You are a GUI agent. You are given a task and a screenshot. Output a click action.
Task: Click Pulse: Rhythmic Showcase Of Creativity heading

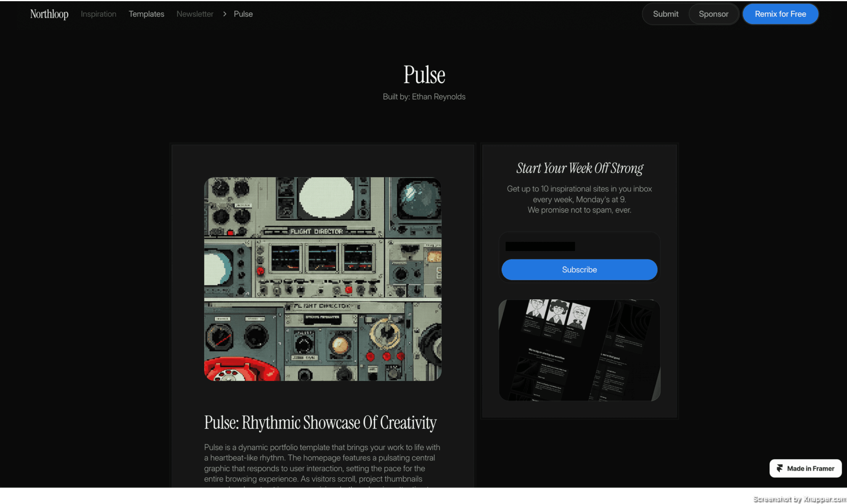pos(321,422)
